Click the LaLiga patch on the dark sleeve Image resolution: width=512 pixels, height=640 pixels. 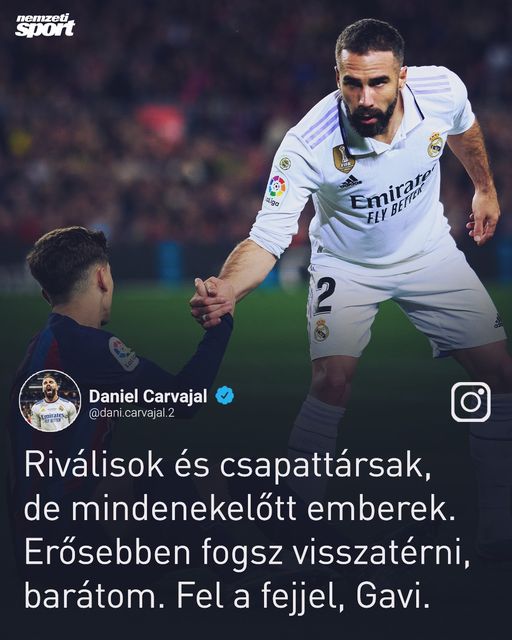click(x=124, y=354)
